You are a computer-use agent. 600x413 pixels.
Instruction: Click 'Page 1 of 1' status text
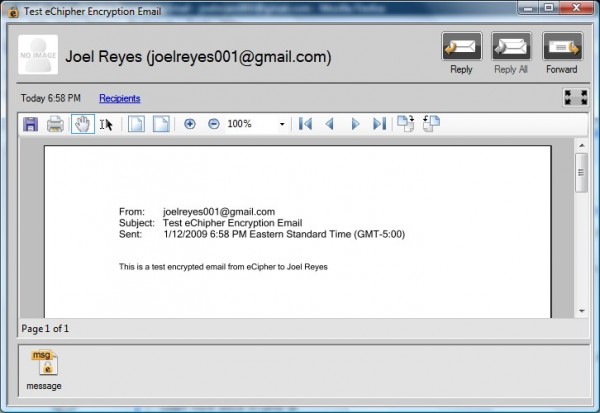coord(45,328)
